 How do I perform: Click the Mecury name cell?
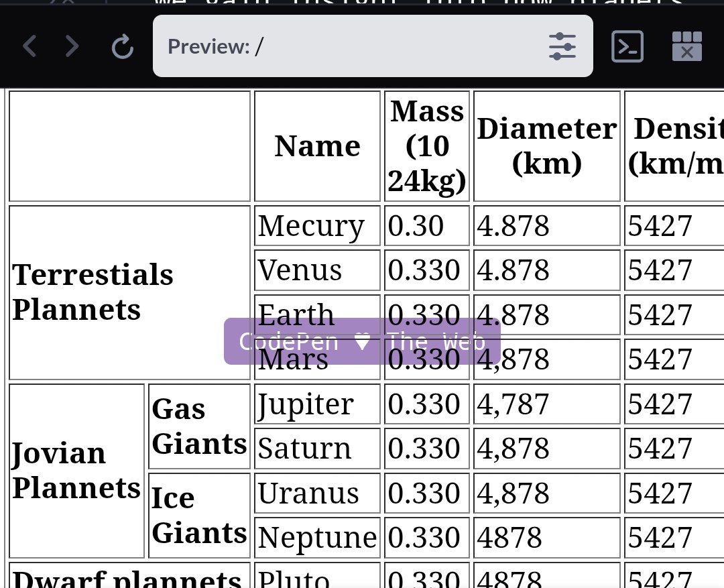[x=317, y=226]
